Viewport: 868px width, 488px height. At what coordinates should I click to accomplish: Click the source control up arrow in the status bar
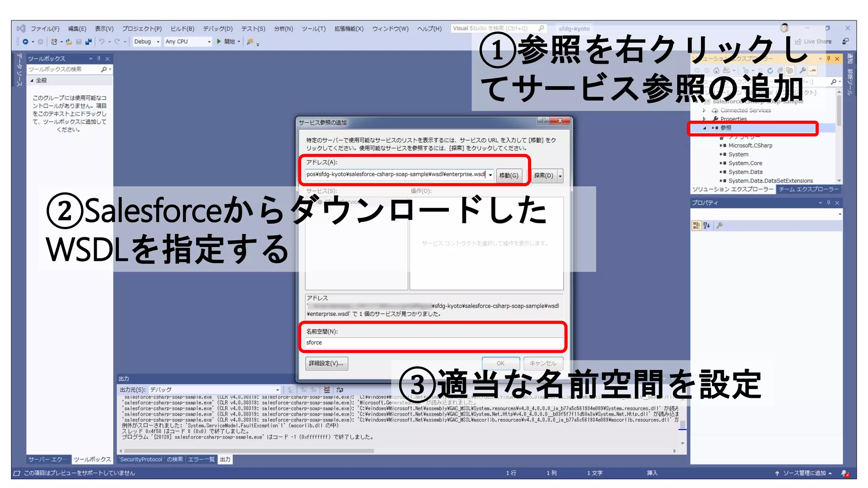click(x=777, y=473)
